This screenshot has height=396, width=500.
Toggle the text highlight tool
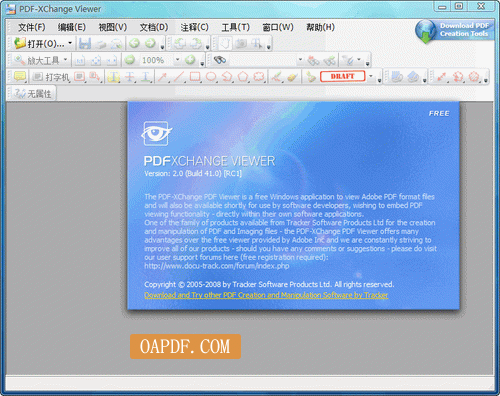click(x=114, y=77)
